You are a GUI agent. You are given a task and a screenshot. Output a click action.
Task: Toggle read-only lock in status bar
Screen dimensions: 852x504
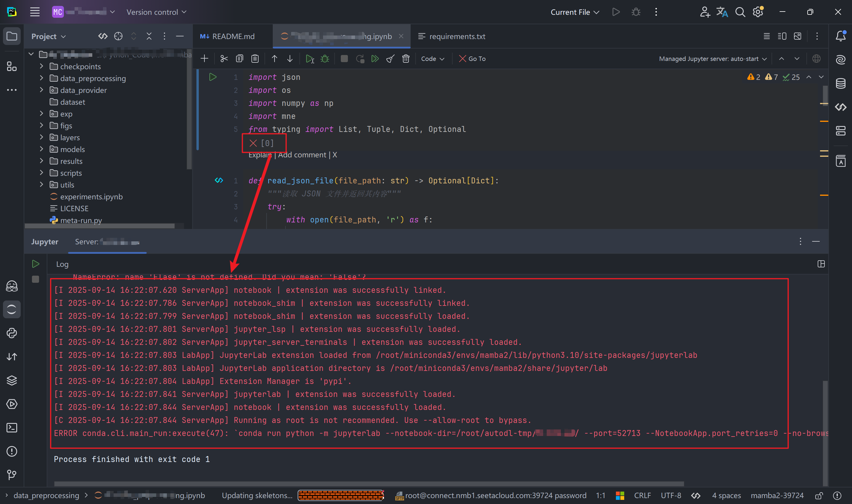[819, 496]
